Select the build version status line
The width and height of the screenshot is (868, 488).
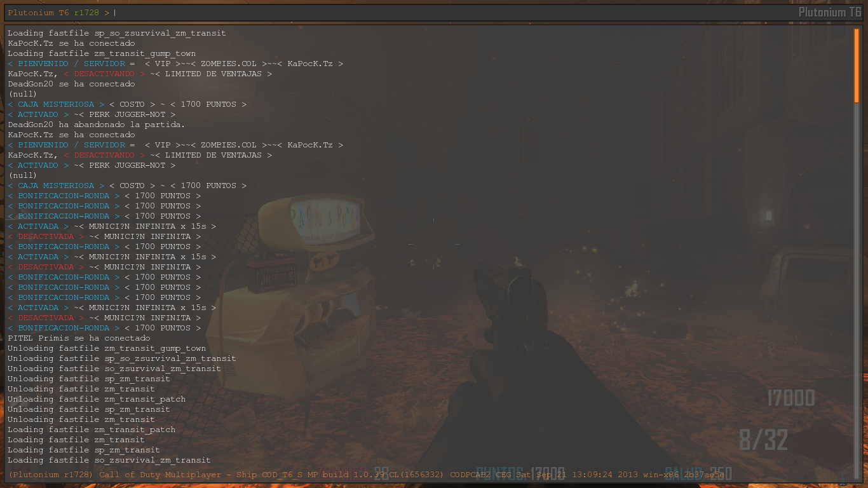tap(365, 475)
